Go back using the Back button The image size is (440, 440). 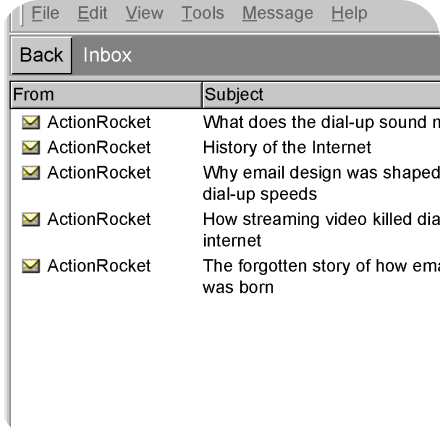point(42,55)
